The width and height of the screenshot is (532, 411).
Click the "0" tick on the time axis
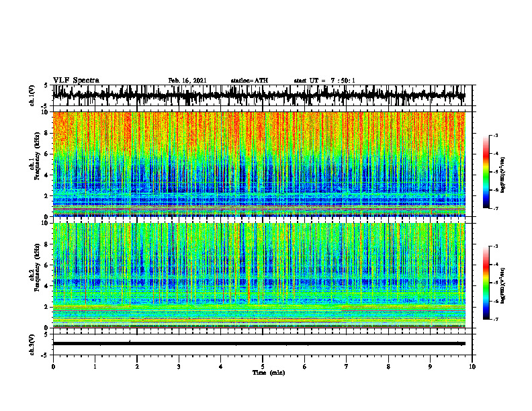[x=53, y=367]
